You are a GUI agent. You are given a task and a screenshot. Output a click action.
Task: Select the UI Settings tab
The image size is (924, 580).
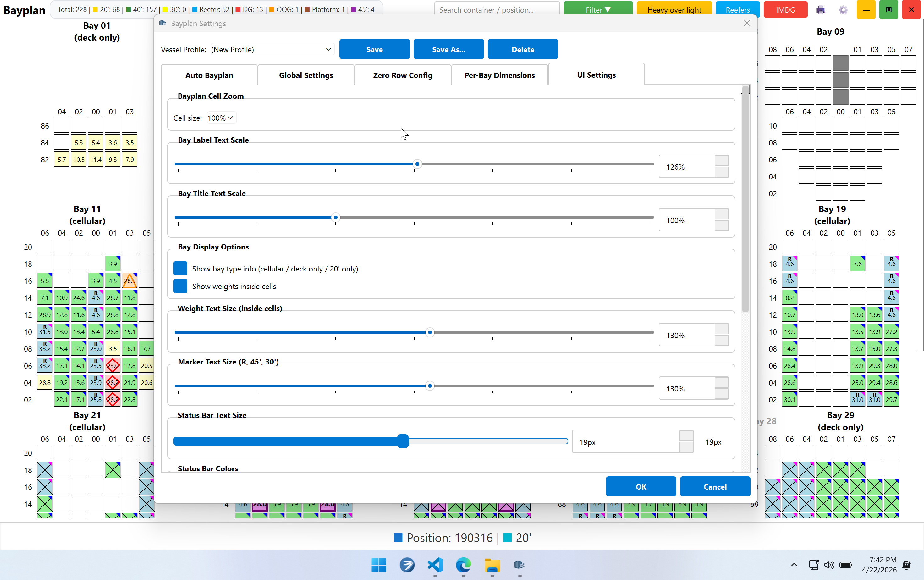[x=596, y=75]
